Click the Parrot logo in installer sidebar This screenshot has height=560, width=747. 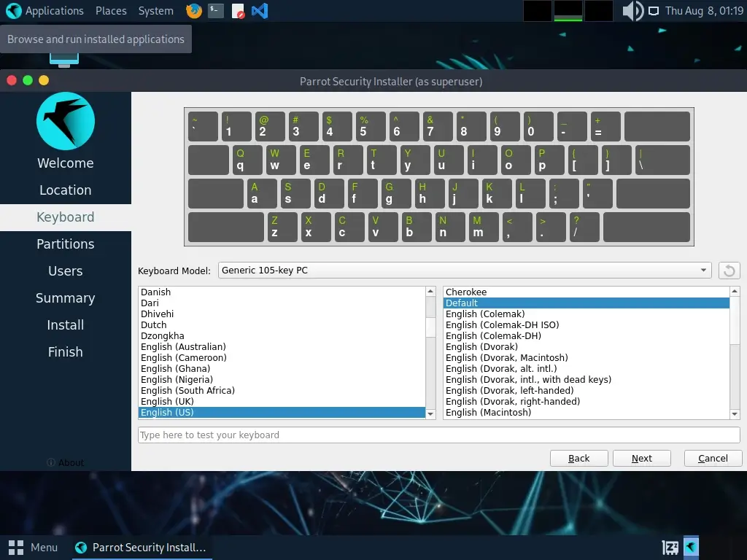(x=66, y=121)
